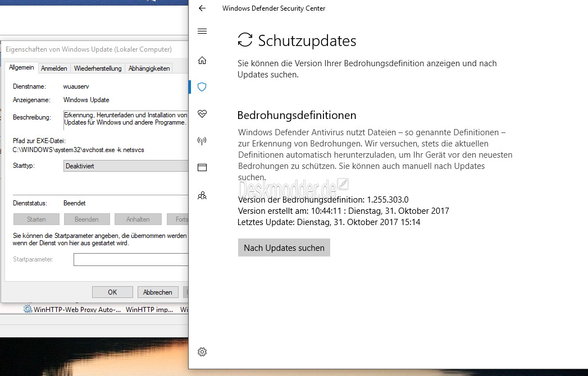Click the WinHTTP-Web Proxy service gear icon
Image resolution: width=588 pixels, height=376 pixels.
28,309
